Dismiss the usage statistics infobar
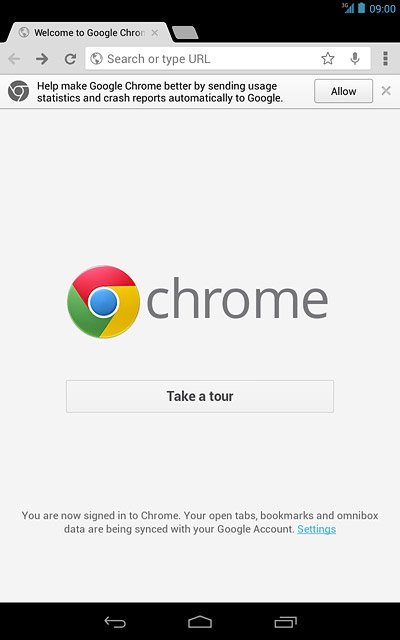The width and height of the screenshot is (400, 640). click(386, 91)
